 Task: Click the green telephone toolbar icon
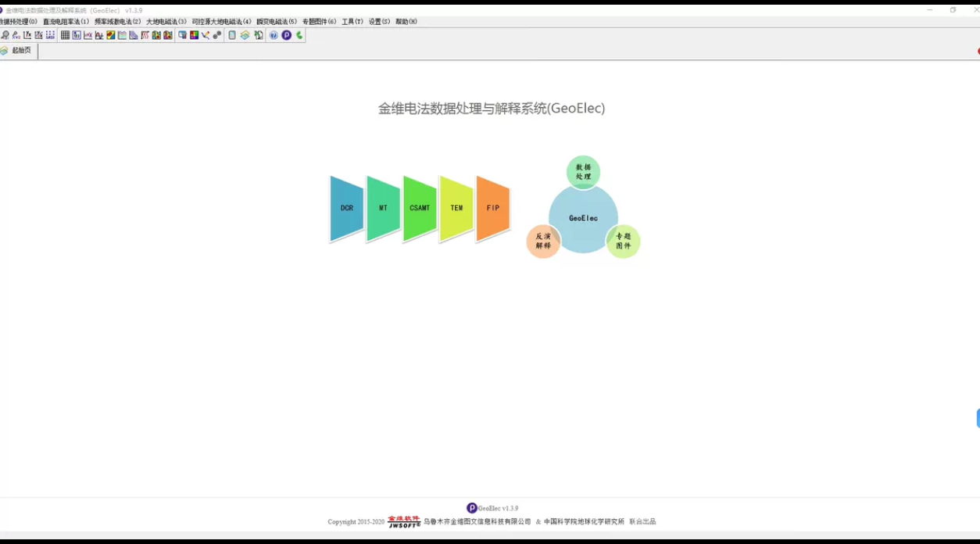tap(299, 35)
